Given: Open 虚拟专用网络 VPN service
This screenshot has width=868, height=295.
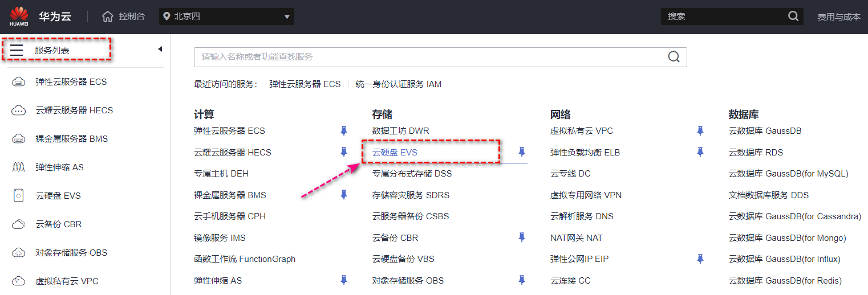Looking at the screenshot, I should 586,195.
